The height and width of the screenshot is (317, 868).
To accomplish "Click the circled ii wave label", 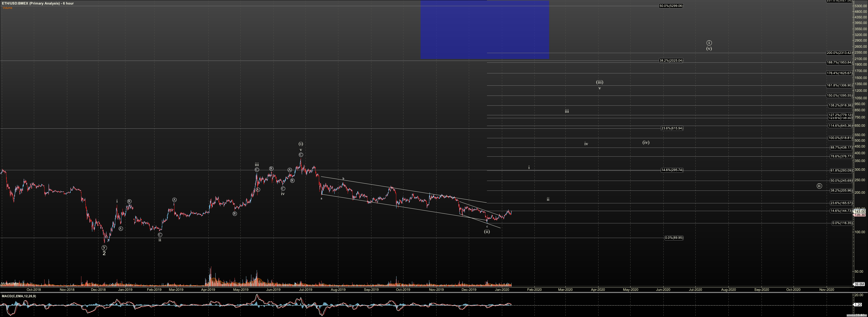I will coord(819,186).
